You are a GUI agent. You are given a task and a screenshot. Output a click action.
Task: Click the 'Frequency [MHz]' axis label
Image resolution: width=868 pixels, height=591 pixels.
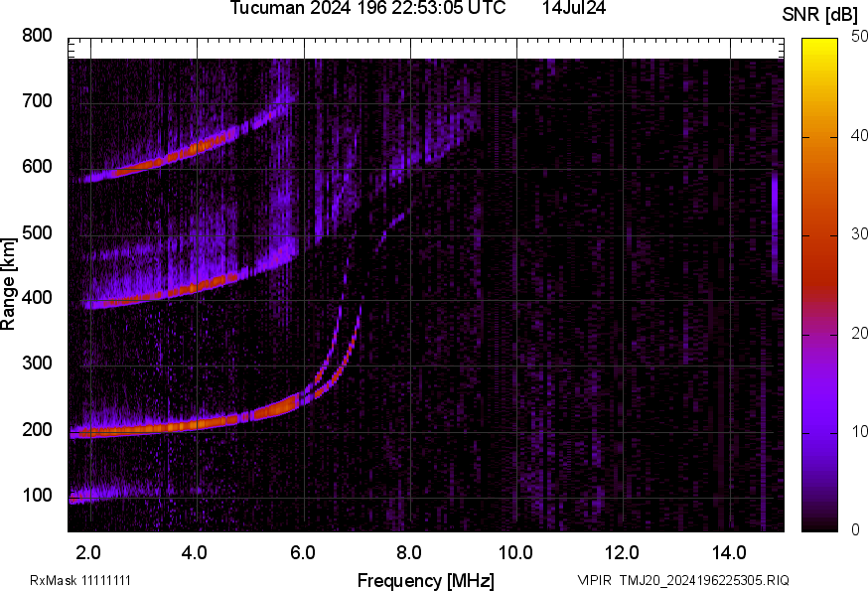(x=426, y=581)
